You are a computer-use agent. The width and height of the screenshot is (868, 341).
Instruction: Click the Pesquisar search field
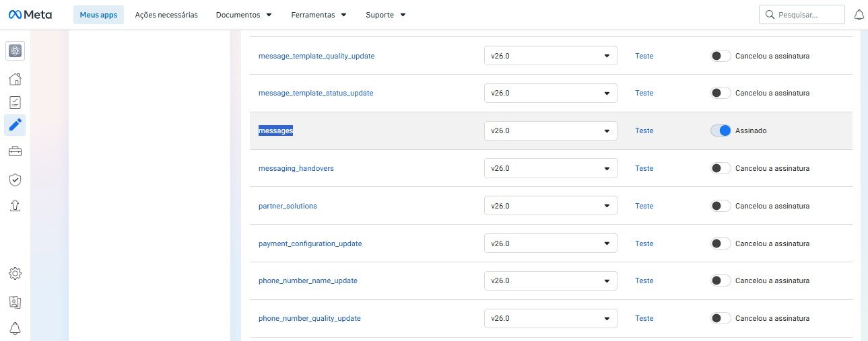[802, 15]
